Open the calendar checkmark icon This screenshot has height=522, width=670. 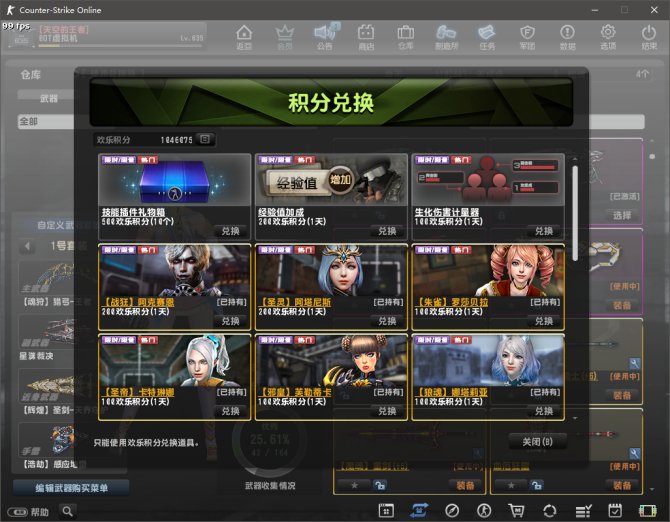tap(615, 510)
